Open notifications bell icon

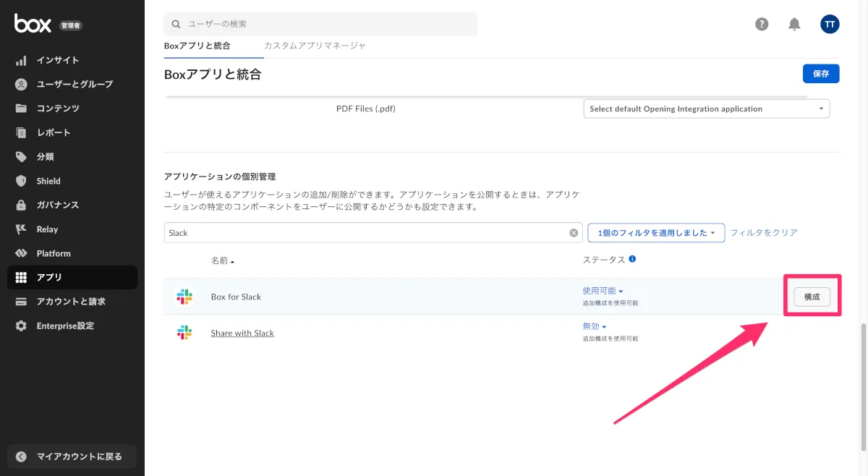click(x=794, y=24)
